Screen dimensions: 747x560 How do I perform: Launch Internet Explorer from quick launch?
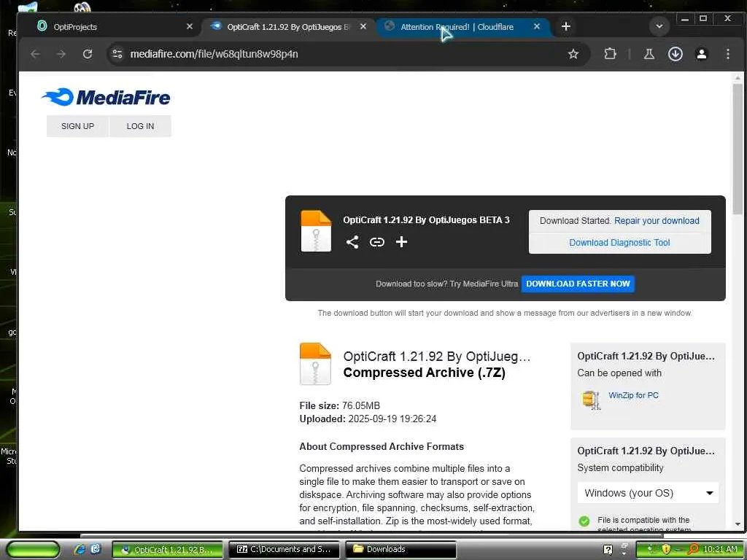point(80,549)
